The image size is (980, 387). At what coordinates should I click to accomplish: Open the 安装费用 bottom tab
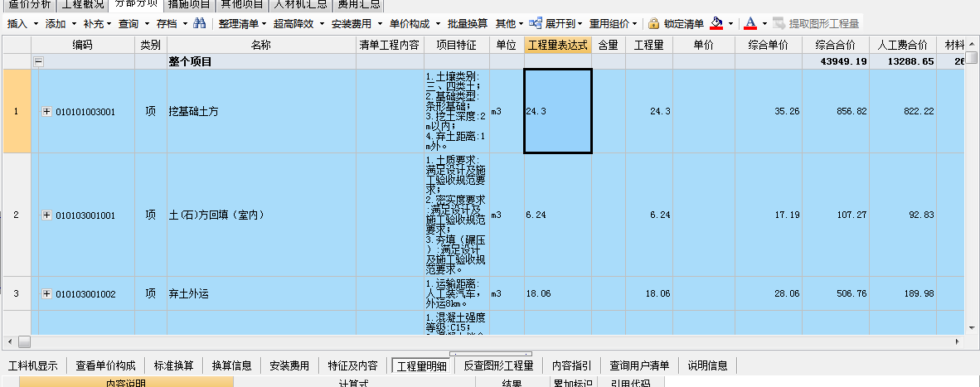point(289,365)
